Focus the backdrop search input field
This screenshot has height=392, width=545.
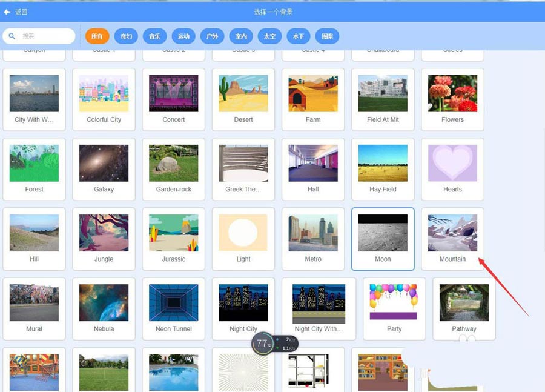click(39, 36)
